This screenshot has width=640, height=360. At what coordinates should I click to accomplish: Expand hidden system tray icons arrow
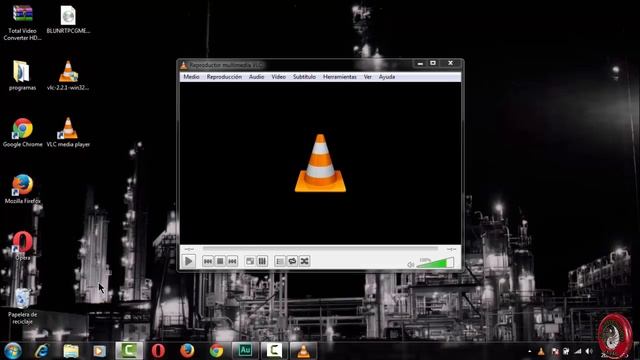tap(530, 351)
